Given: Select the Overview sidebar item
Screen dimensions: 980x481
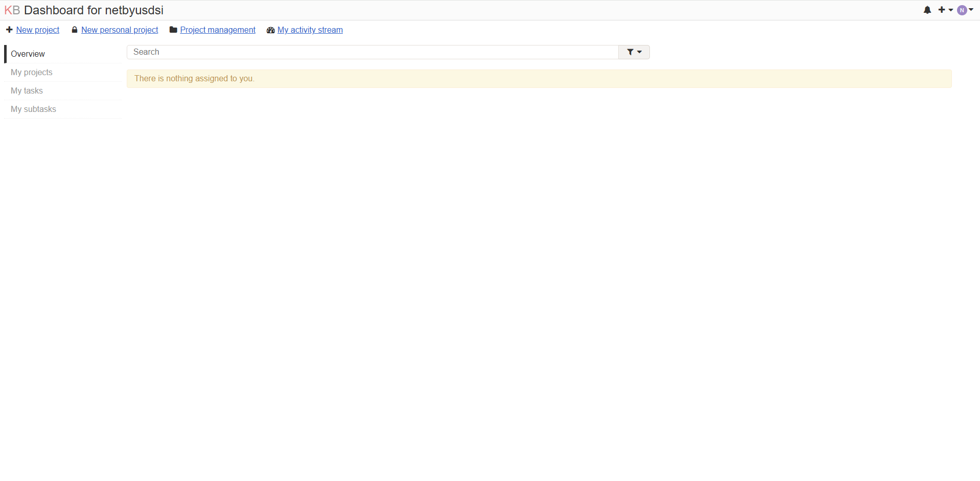Looking at the screenshot, I should (x=28, y=54).
